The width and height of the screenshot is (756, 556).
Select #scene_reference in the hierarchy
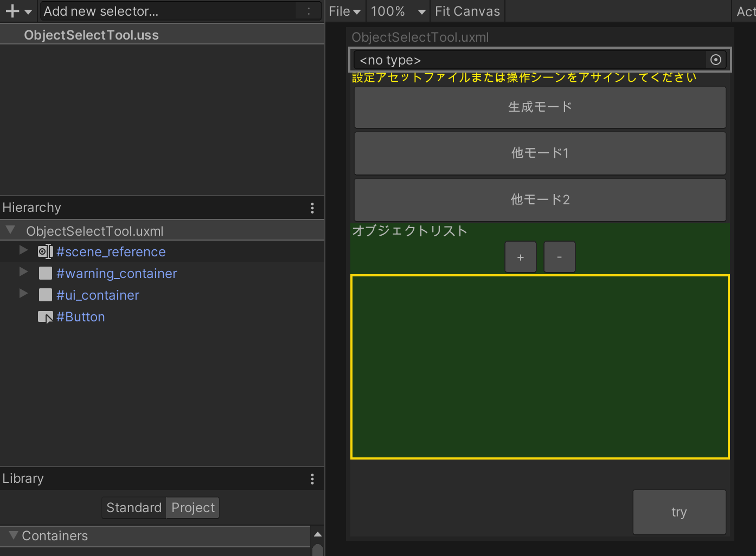tap(111, 252)
